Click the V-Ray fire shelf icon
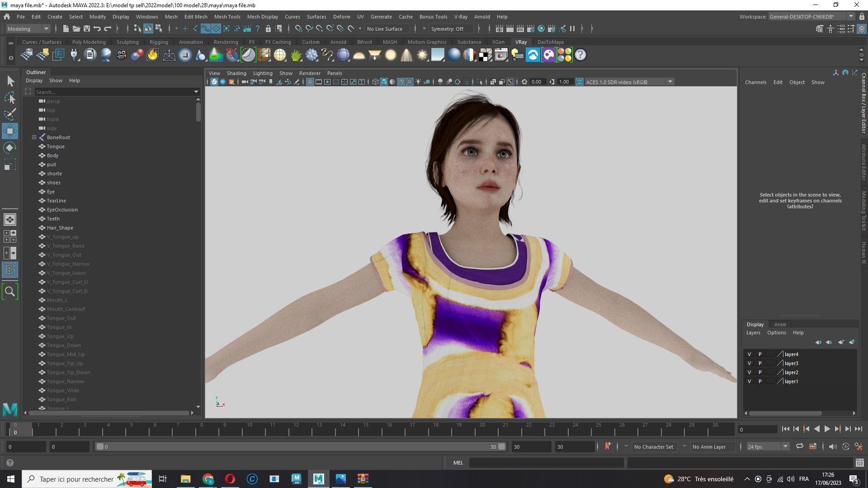This screenshot has height=488, width=868. 153,55
